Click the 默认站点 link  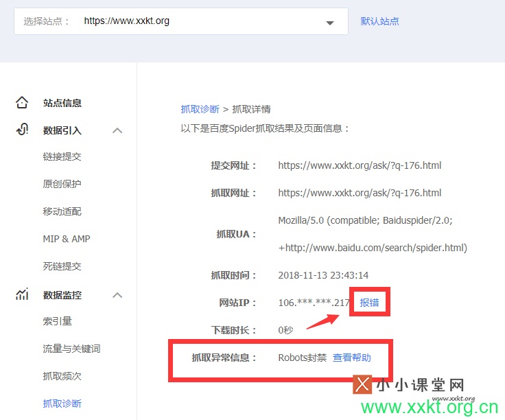coord(379,21)
